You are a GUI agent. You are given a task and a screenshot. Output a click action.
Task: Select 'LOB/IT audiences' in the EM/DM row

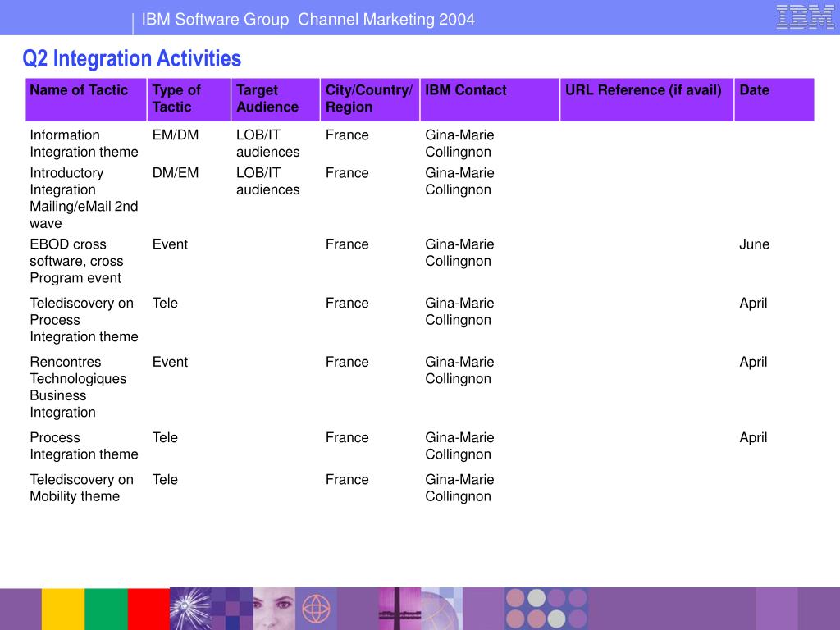[268, 144]
